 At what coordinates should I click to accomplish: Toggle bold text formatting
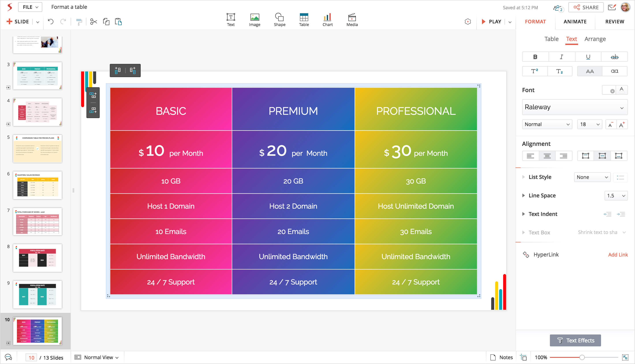[x=535, y=57]
